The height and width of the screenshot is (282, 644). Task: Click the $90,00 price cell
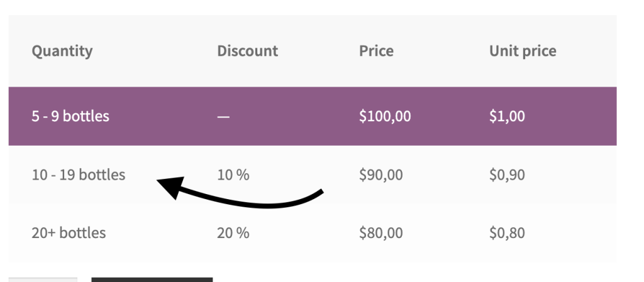pos(381,175)
